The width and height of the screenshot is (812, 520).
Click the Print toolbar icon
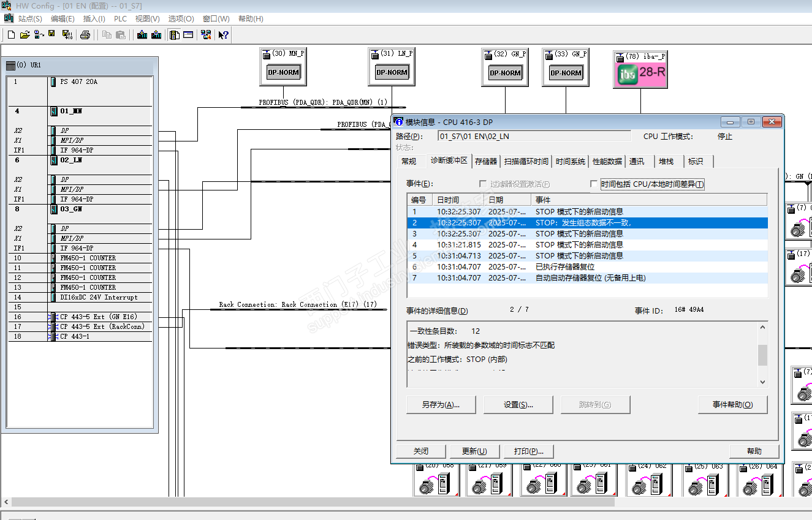coord(85,35)
